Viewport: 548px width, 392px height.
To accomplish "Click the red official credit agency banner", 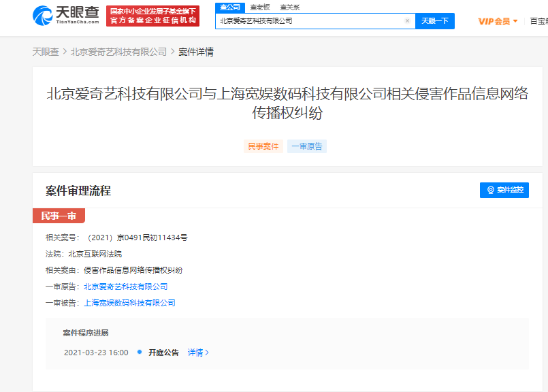I will (152, 16).
